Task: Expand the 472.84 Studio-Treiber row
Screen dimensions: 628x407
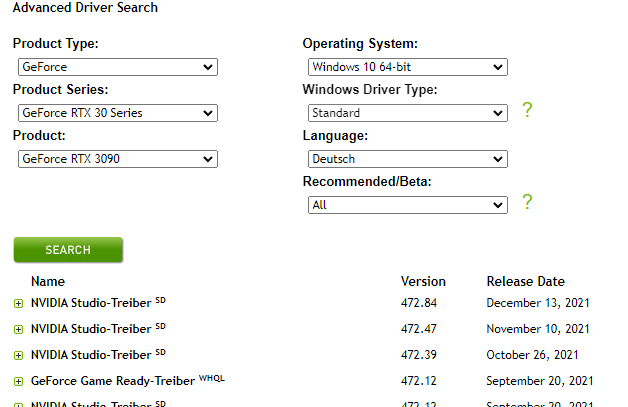Action: 18,304
